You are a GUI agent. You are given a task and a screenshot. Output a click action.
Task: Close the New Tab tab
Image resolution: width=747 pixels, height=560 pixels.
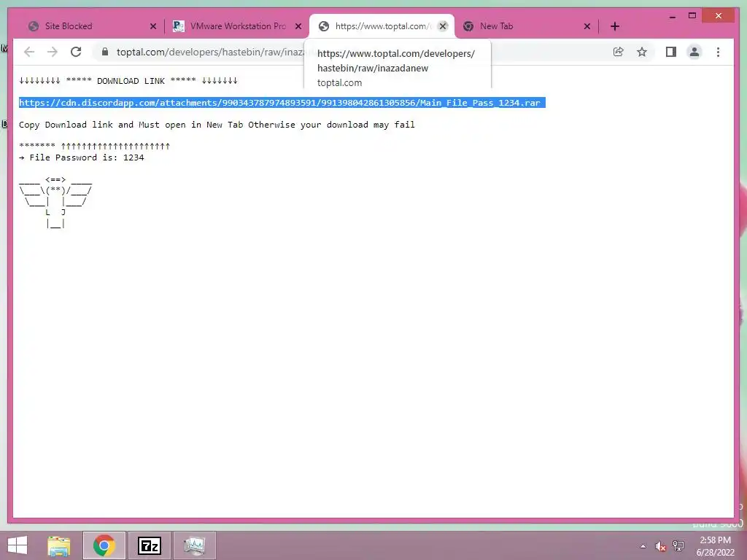pyautogui.click(x=587, y=26)
